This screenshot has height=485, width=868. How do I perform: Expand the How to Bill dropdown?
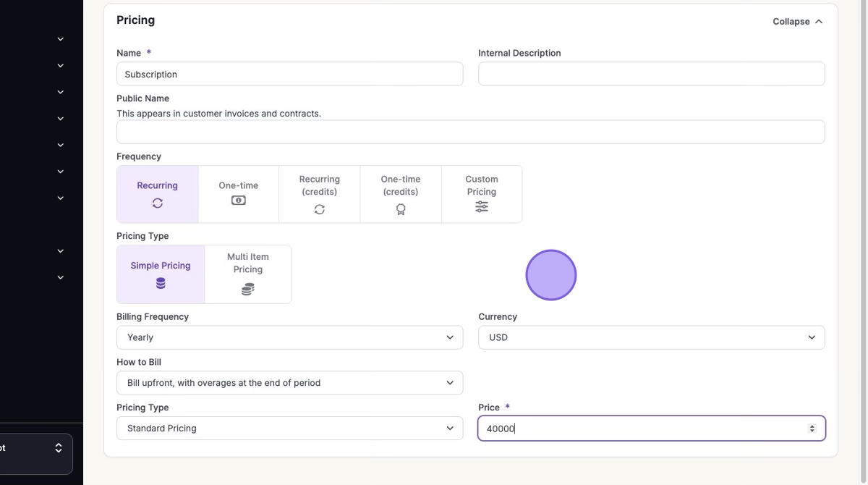click(x=289, y=383)
